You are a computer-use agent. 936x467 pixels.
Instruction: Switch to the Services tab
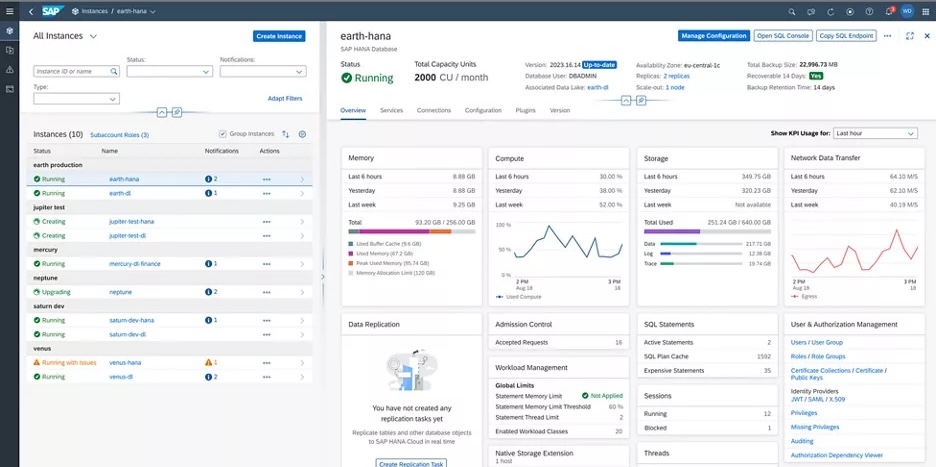(x=392, y=110)
